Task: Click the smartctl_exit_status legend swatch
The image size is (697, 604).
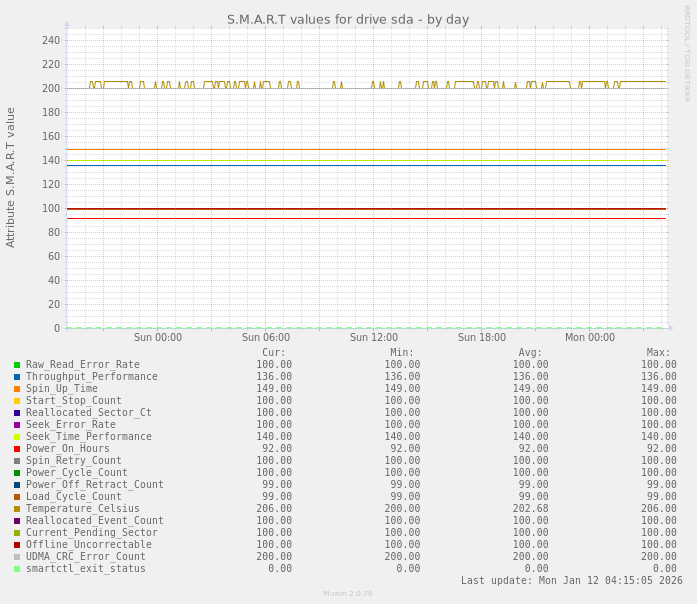Action: coord(17,569)
